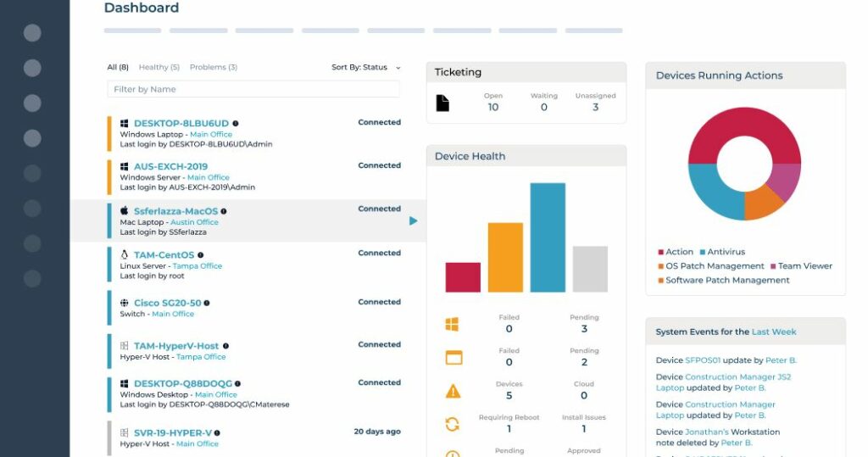Select the Healthy (5) filter tab
This screenshot has height=457, width=868.
[x=159, y=67]
